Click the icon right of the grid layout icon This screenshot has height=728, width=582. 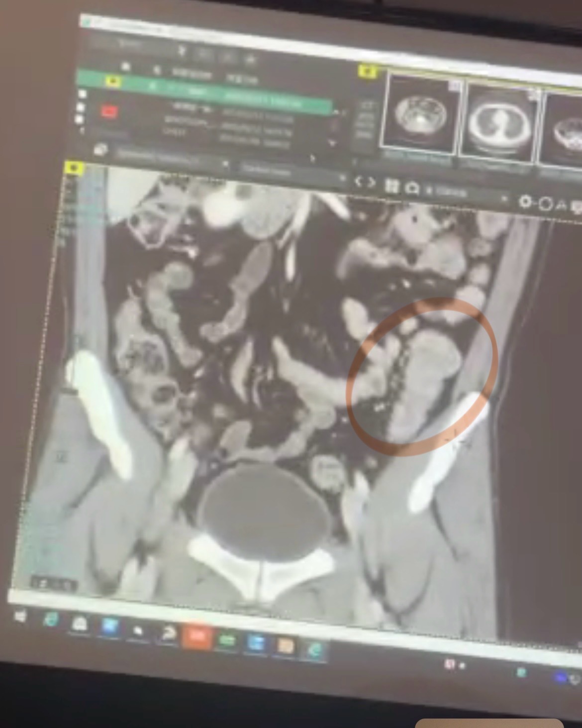412,188
